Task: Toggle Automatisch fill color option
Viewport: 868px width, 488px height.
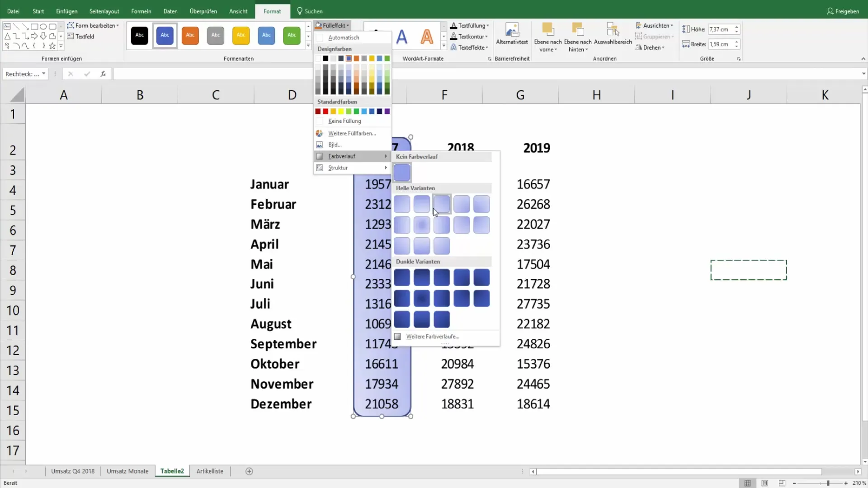Action: 344,38
